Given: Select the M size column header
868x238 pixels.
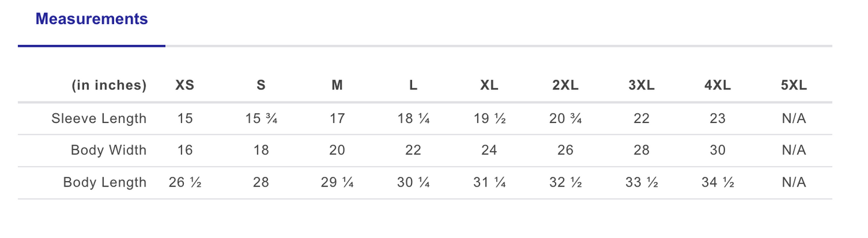Looking at the screenshot, I should point(337,85).
